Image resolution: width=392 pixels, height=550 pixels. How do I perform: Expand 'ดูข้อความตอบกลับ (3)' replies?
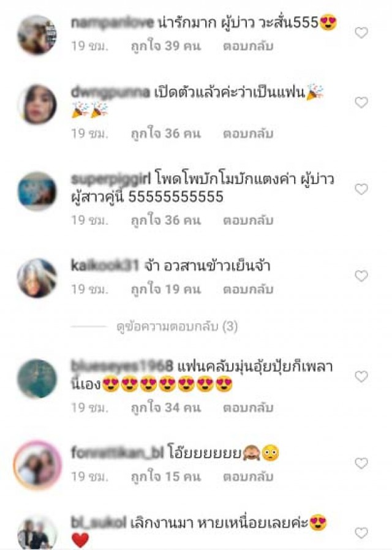(x=177, y=327)
